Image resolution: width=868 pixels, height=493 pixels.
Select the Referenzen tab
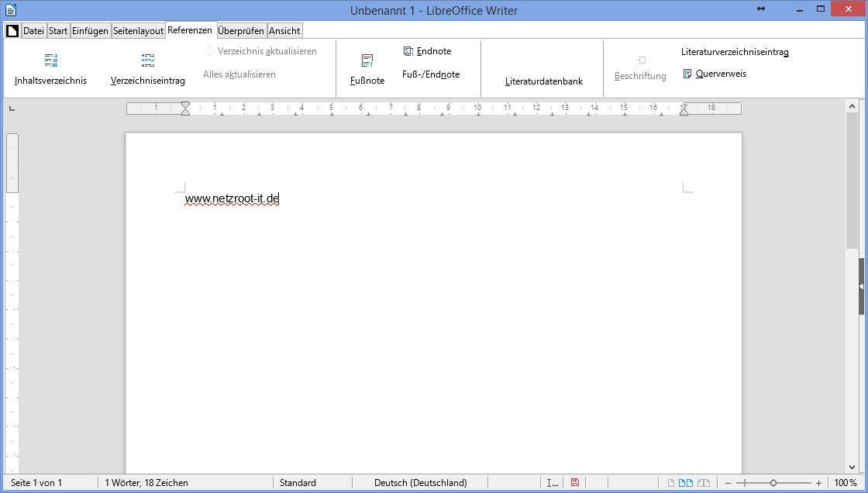point(190,30)
